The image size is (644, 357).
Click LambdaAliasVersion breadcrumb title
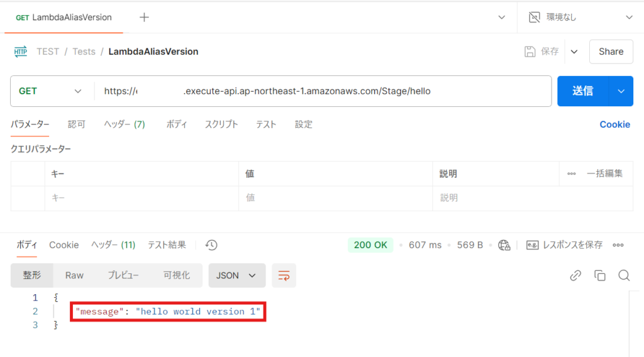click(x=153, y=52)
